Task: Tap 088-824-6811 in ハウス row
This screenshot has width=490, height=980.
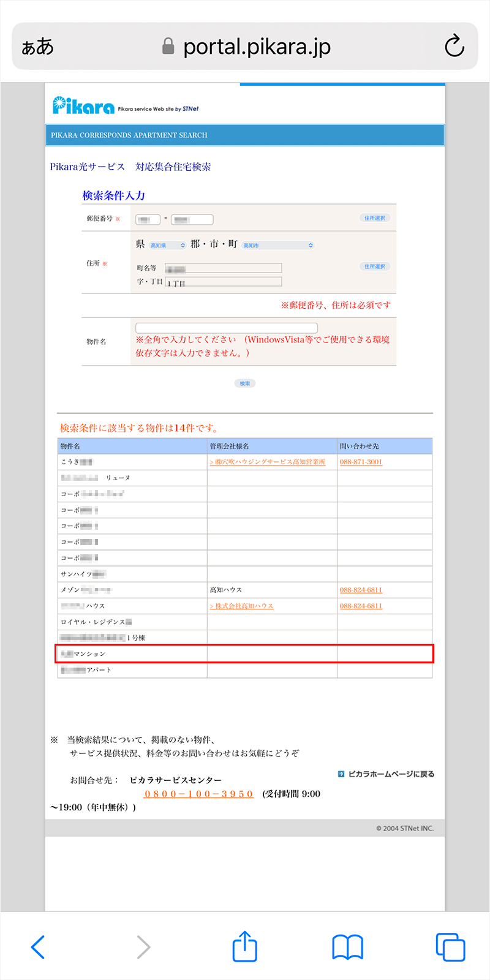Action: pos(361,606)
